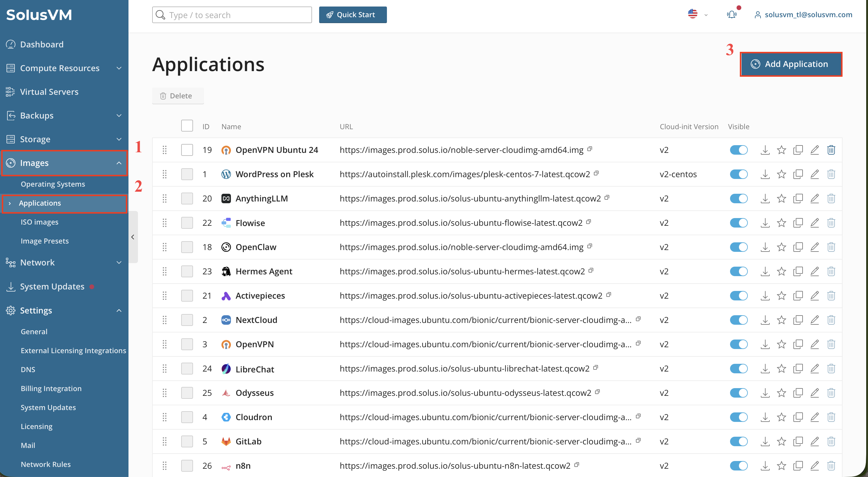Star the Activepieces application
Screen dimensions: 868x477
coord(781,296)
